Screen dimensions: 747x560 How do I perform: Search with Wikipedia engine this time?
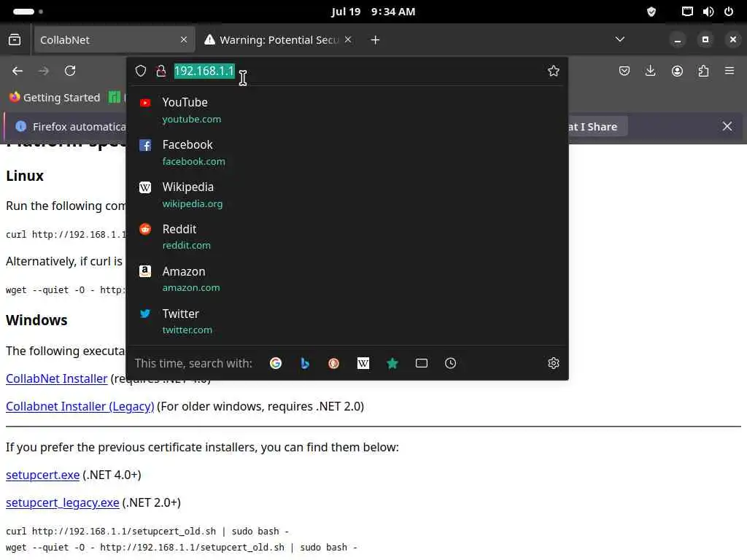click(x=363, y=363)
